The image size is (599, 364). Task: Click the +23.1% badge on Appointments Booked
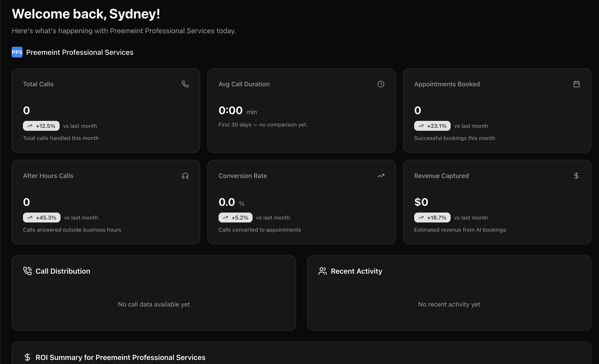pos(432,126)
